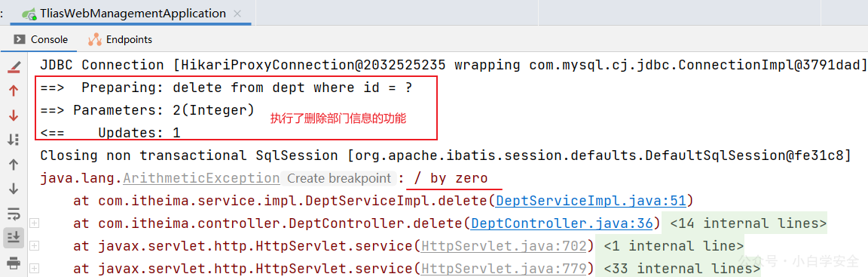The width and height of the screenshot is (868, 277).
Task: Expand the fold beside HttpServlet.java:702 line
Action: point(35,245)
